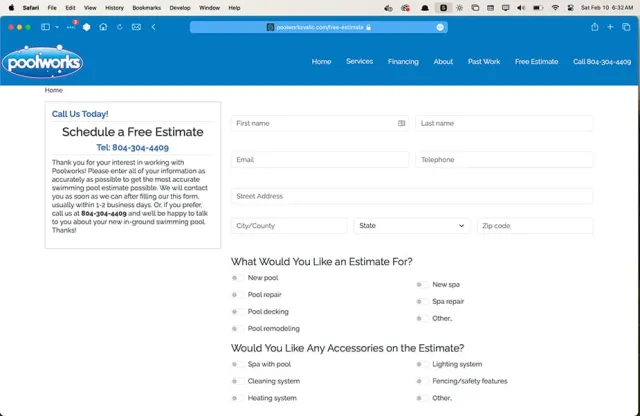Click Call 804-304-4409 in header
The height and width of the screenshot is (416, 640).
[x=602, y=62]
